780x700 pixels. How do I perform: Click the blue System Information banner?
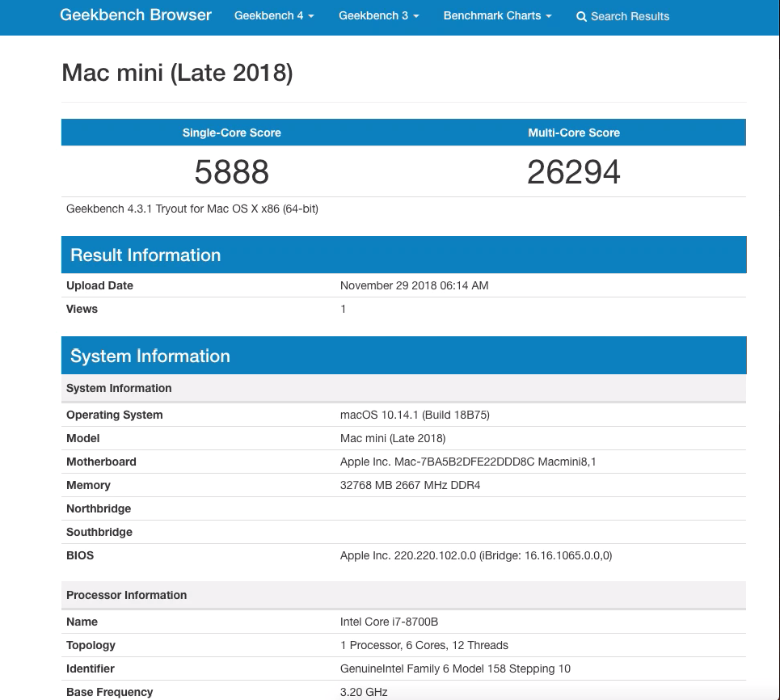pos(404,355)
